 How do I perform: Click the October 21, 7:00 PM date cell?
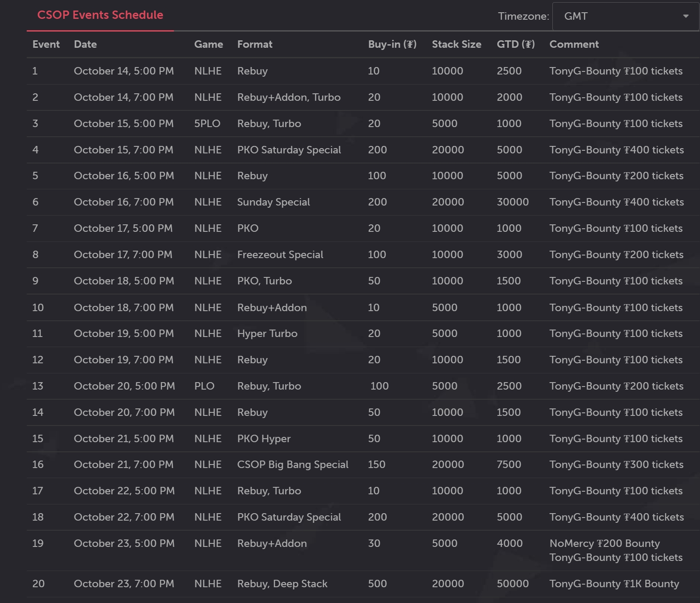tap(124, 465)
